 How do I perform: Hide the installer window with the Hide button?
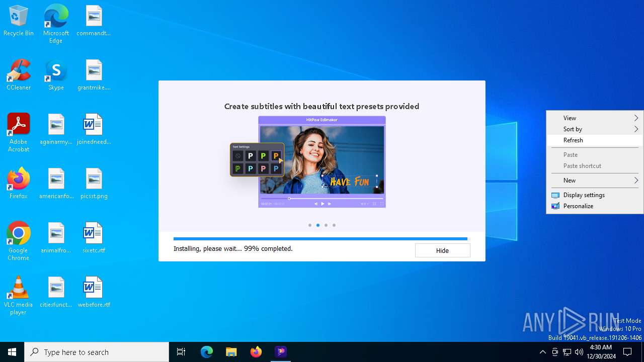(x=442, y=250)
